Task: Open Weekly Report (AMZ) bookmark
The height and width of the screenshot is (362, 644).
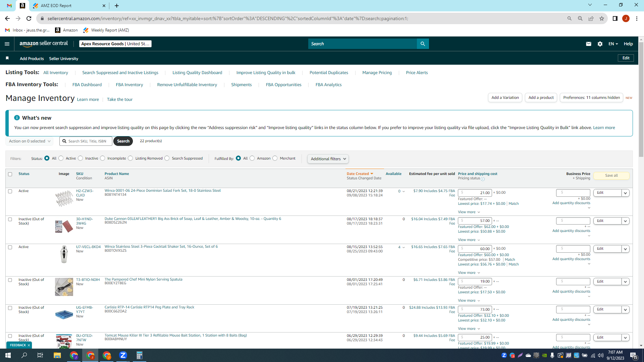Action: pyautogui.click(x=106, y=30)
